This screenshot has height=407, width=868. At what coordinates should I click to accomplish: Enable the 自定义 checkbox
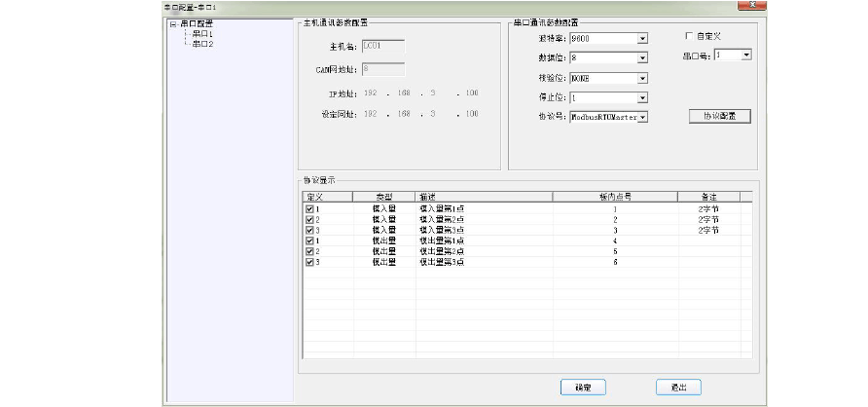click(689, 36)
